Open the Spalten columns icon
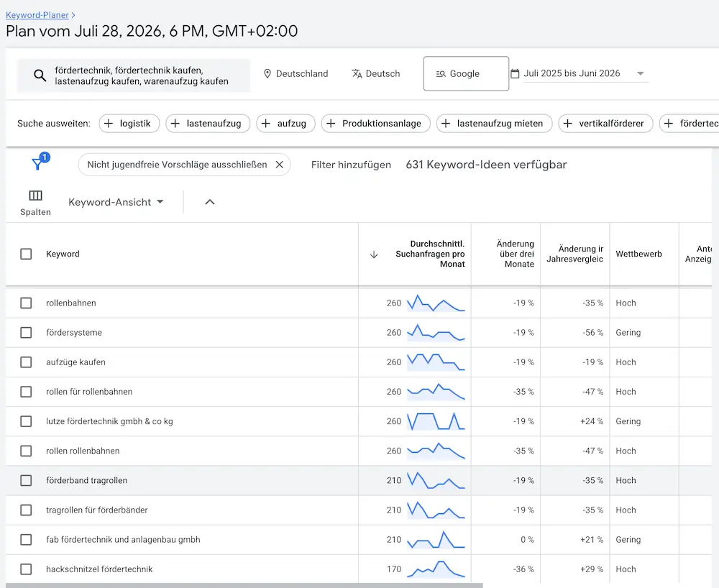The image size is (719, 588). (x=35, y=196)
